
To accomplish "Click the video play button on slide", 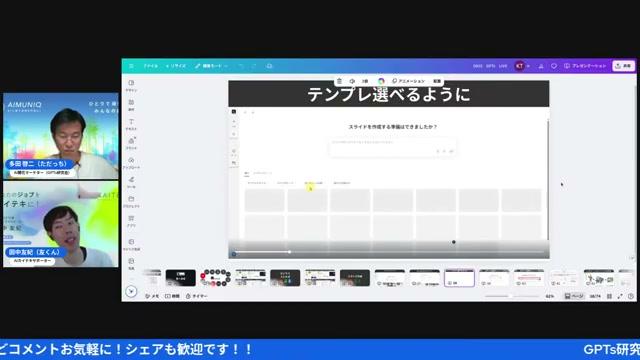I will click(x=234, y=253).
